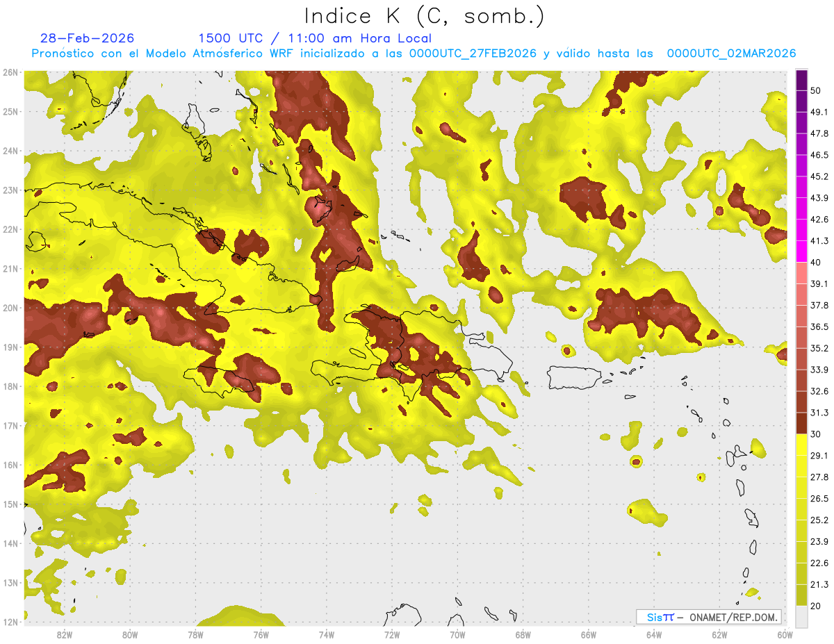Viewport: 834px width, 644px height.
Task: Click the longitude axis label "68W"
Action: [x=523, y=635]
